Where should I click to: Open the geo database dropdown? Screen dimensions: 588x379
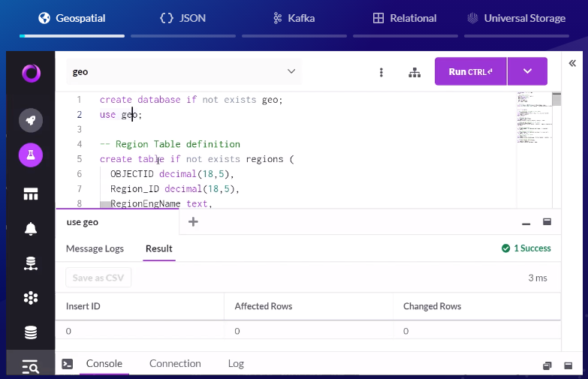(x=184, y=71)
